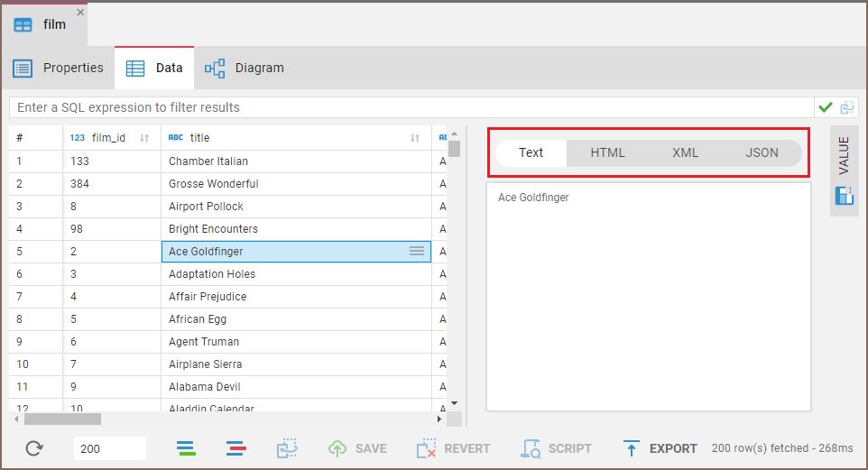Viewport: 868px width, 470px height.
Task: Select film_id cell 98
Action: click(112, 228)
